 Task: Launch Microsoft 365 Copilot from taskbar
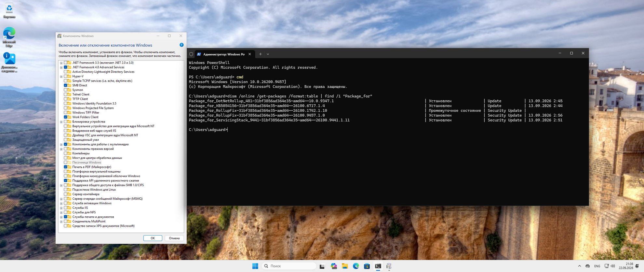click(x=334, y=266)
